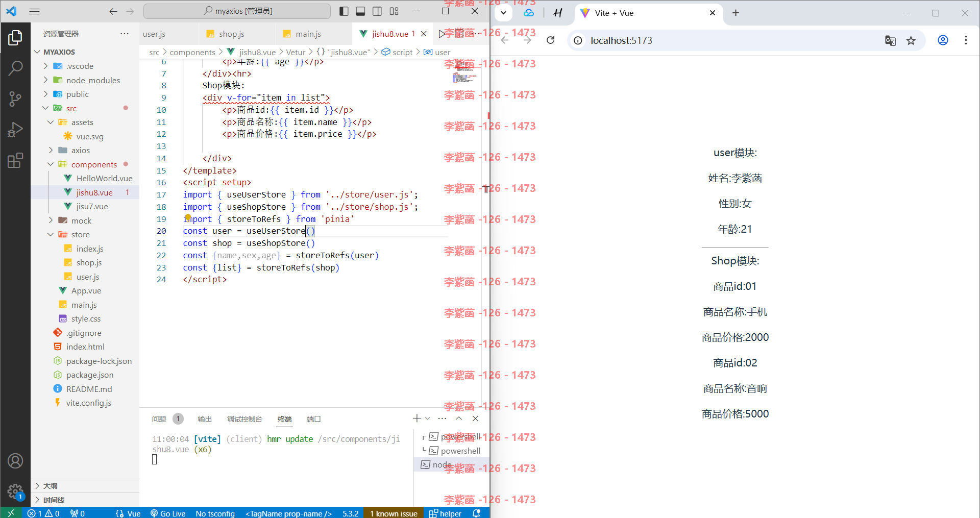Open a new browser tab
The width and height of the screenshot is (980, 518).
[x=736, y=13]
